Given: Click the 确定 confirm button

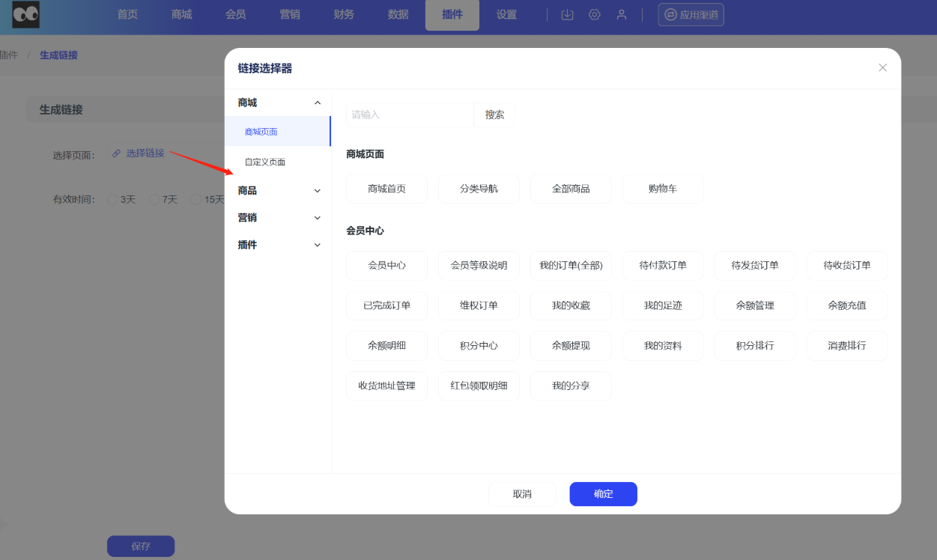Looking at the screenshot, I should (603, 494).
